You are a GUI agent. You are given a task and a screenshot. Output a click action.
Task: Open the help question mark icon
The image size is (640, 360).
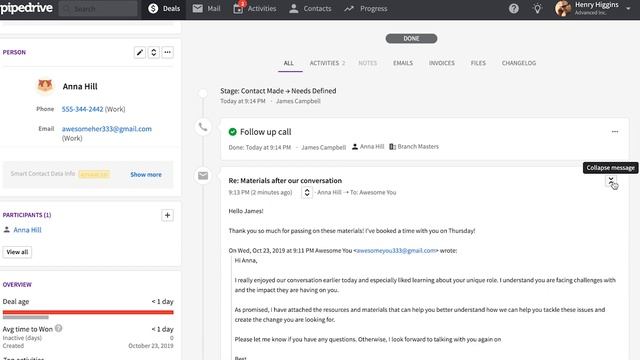[513, 8]
